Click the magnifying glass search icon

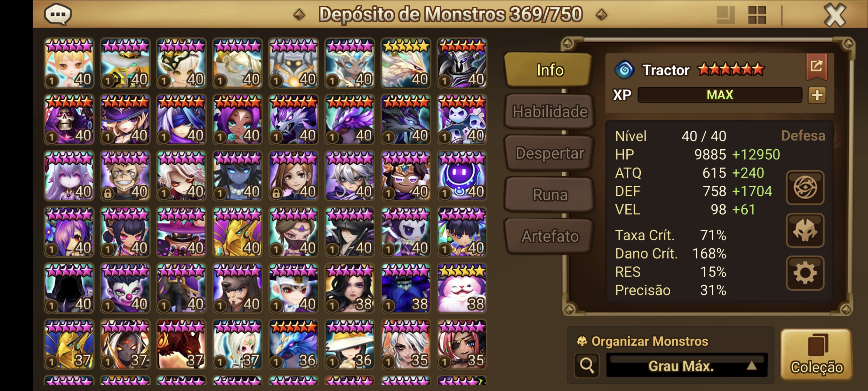(x=587, y=365)
